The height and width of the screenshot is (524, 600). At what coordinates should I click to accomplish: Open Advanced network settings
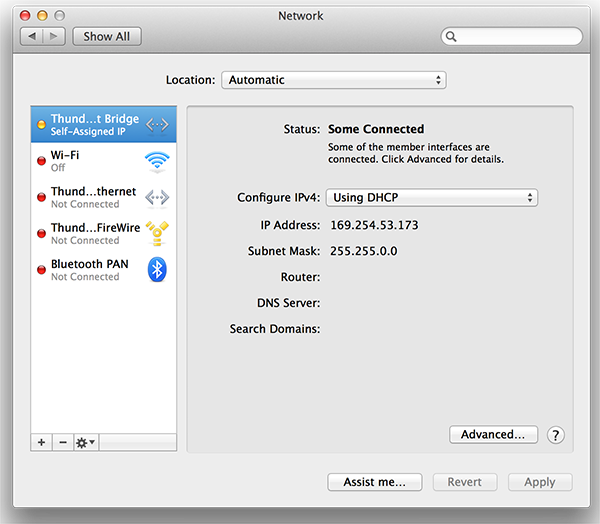(x=493, y=434)
